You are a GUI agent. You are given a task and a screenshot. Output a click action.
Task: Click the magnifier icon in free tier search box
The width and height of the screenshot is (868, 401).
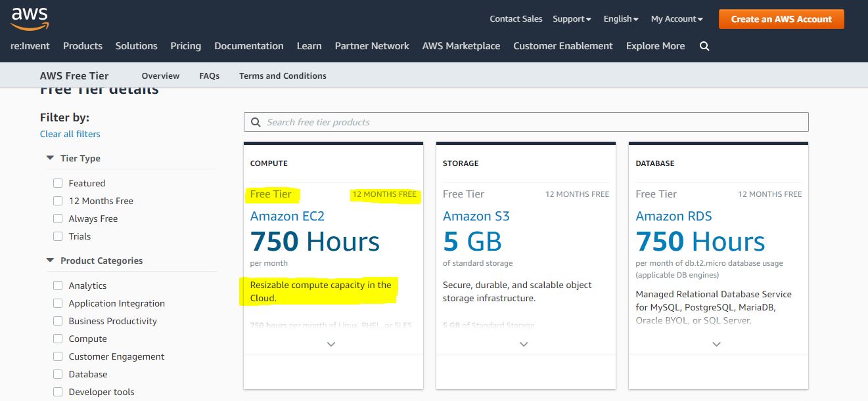pyautogui.click(x=256, y=122)
